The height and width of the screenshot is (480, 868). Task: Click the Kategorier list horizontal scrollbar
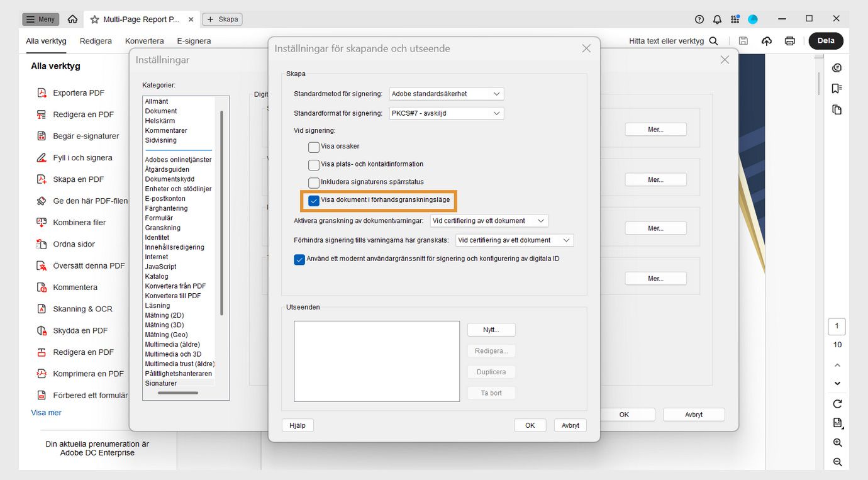point(177,393)
